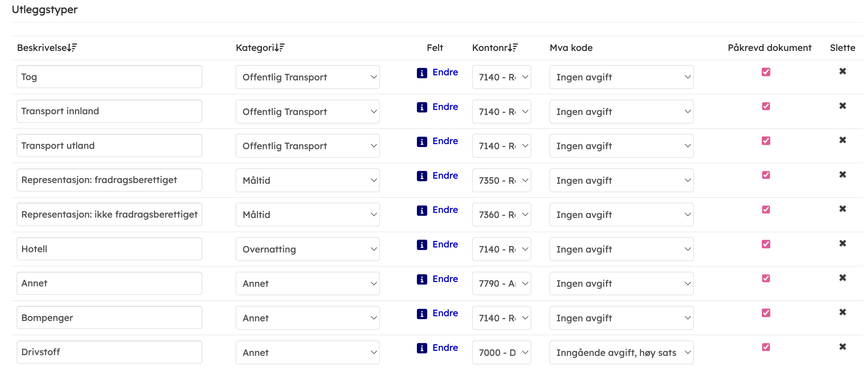Click the info icon in the Tog row
Viewport: 868px width, 369px height.
pos(422,73)
